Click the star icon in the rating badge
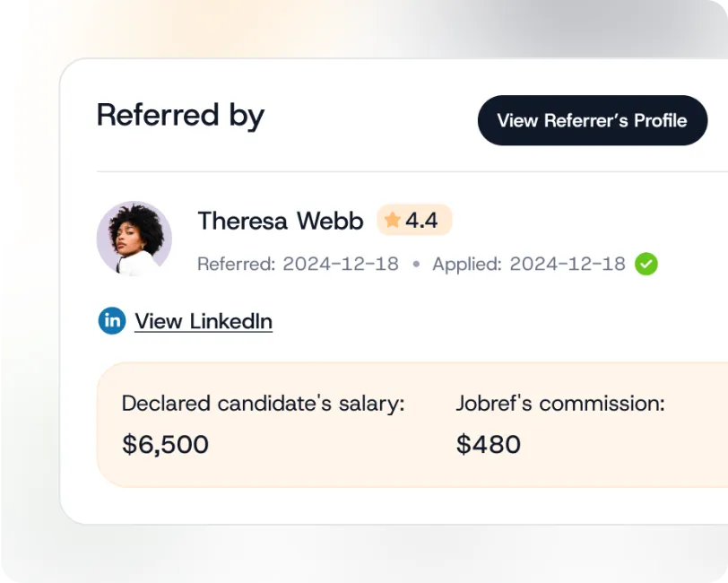The height and width of the screenshot is (583, 728). (393, 220)
